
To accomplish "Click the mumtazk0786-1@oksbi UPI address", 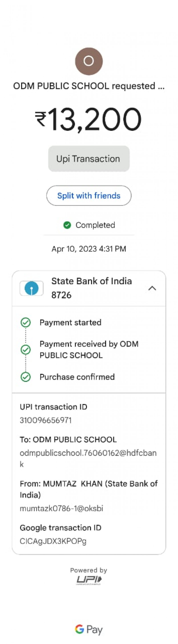I will point(61,508).
